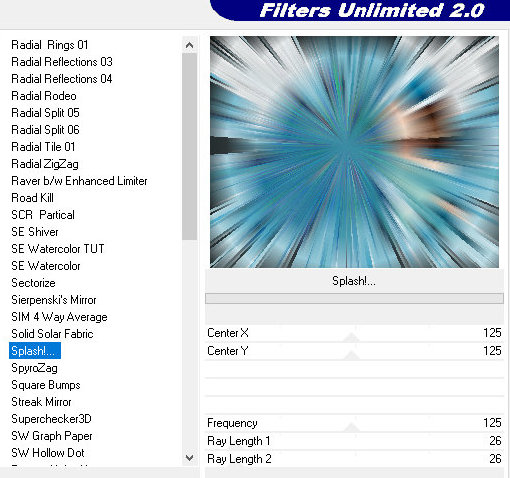The width and height of the screenshot is (510, 478).
Task: Select Solid Solar Fabric filter
Action: click(x=52, y=334)
